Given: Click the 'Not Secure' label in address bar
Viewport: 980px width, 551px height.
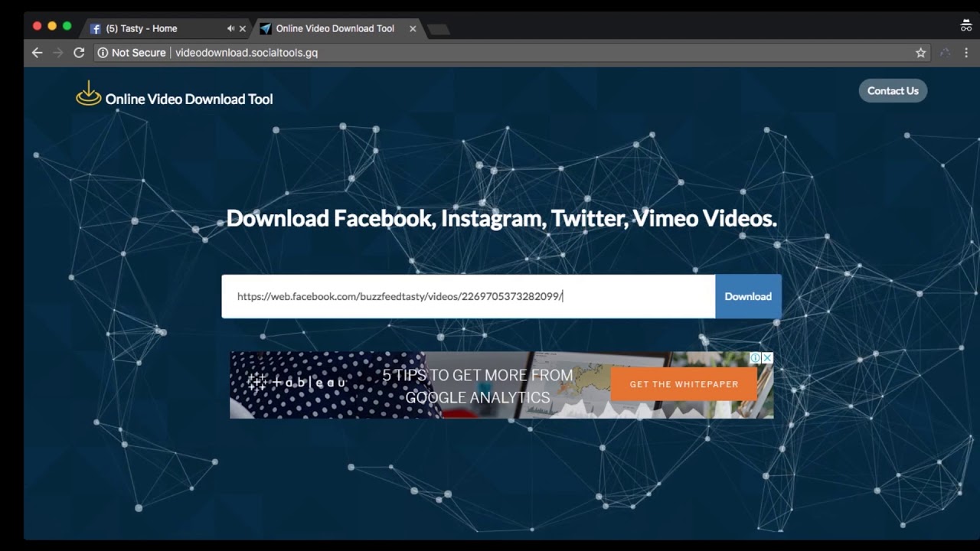Looking at the screenshot, I should (x=139, y=53).
